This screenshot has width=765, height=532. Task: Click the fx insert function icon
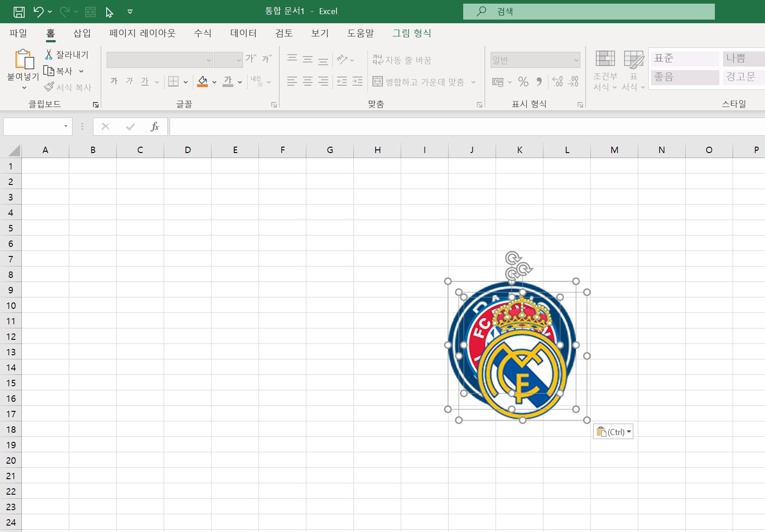click(x=155, y=127)
